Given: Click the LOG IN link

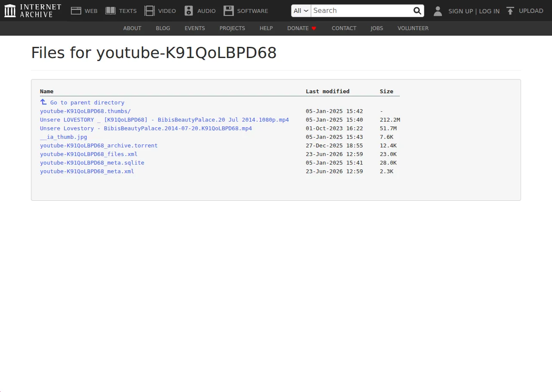Looking at the screenshot, I should tap(489, 11).
